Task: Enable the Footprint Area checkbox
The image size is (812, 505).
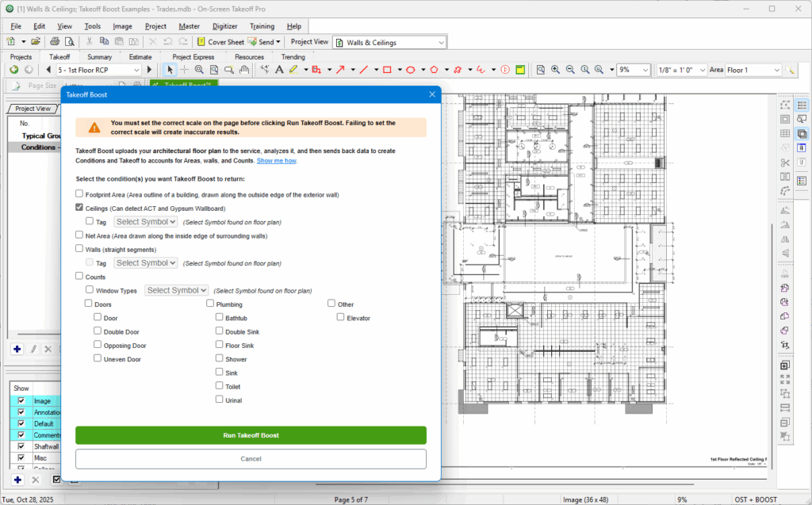Action: coord(79,193)
